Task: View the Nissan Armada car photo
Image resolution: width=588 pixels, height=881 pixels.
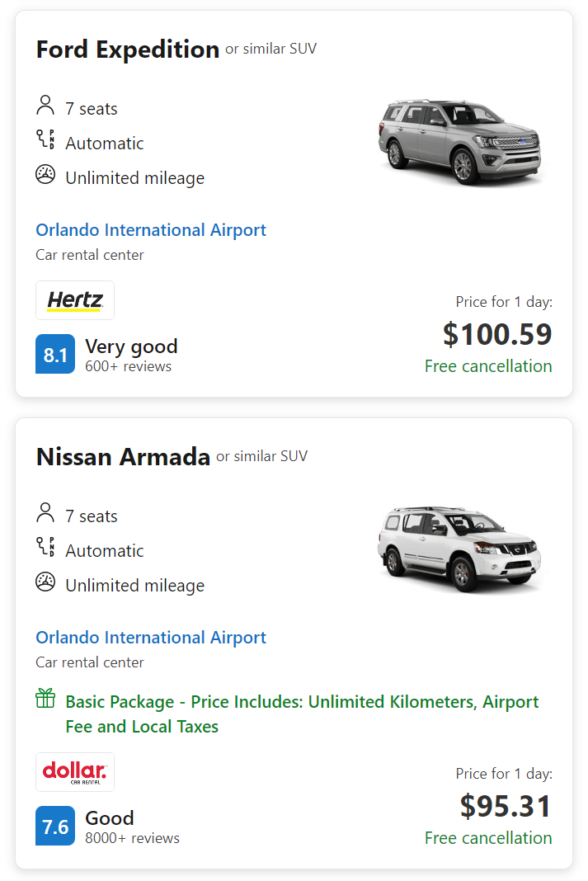Action: pos(460,549)
